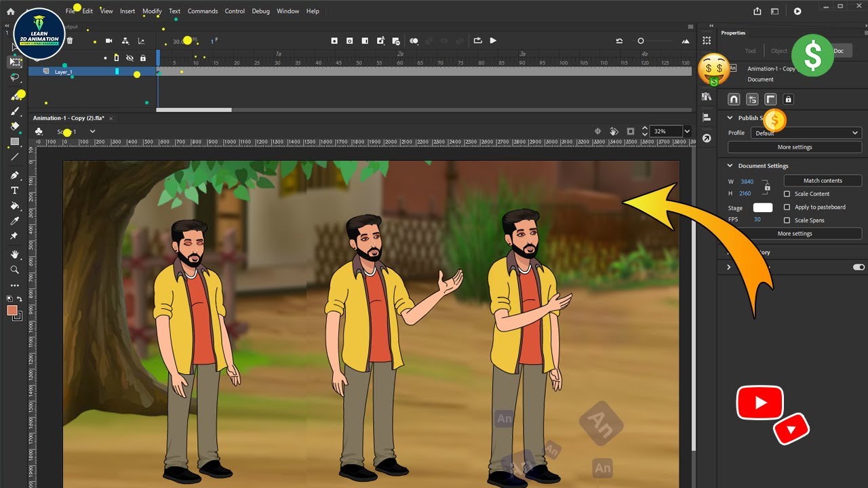Image resolution: width=868 pixels, height=488 pixels.
Task: Select the Paint Bucket tool
Action: tap(14, 205)
